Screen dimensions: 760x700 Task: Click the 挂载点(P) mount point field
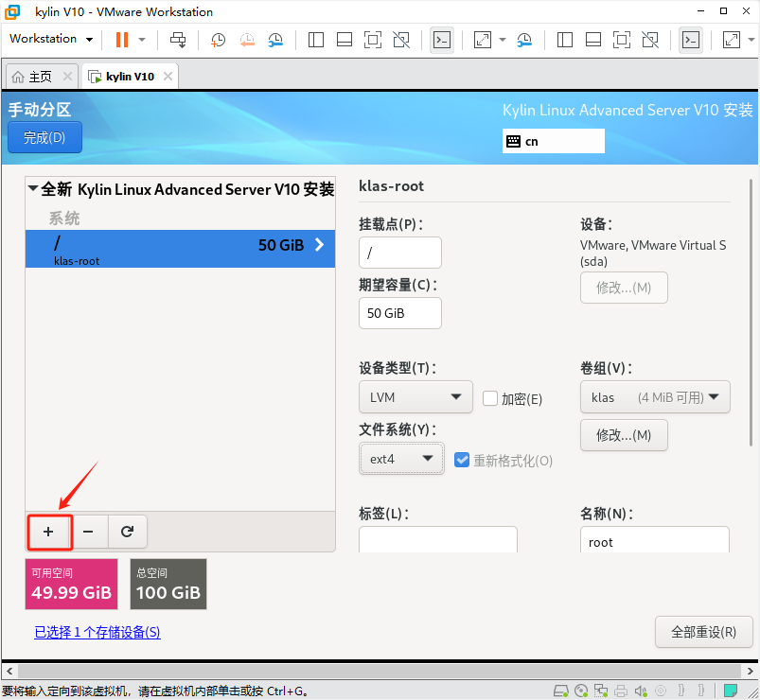(399, 253)
